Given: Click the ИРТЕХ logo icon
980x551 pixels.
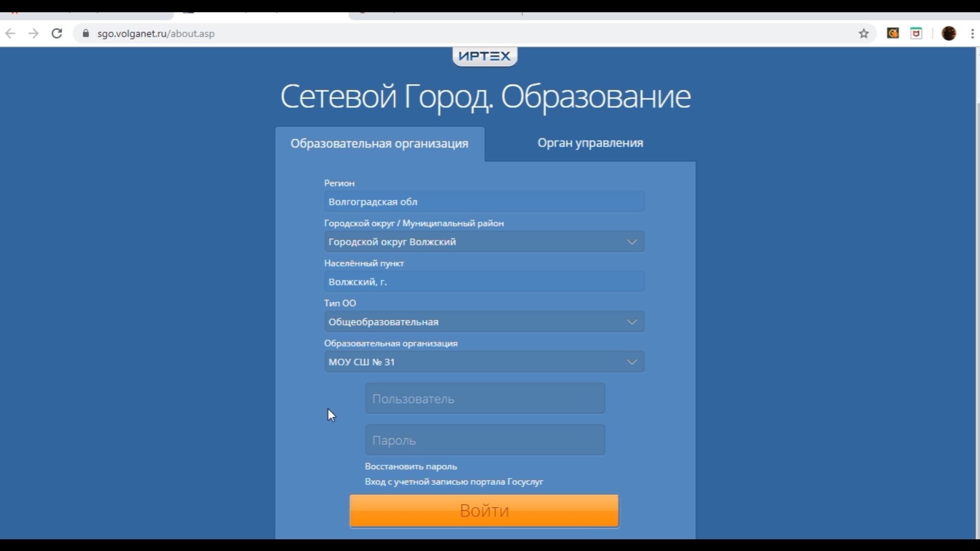Looking at the screenshot, I should click(x=484, y=56).
